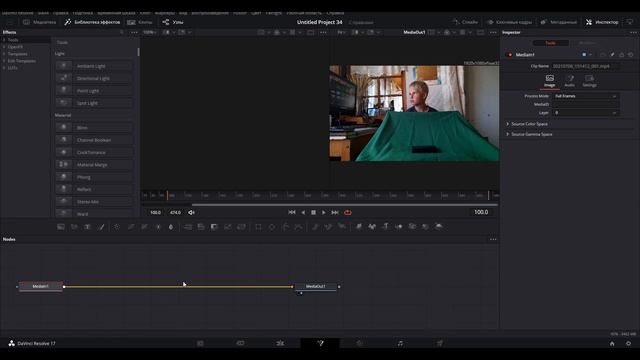Image resolution: width=640 pixels, height=360 pixels.
Task: Expand the Source Color Space section
Action: click(507, 124)
